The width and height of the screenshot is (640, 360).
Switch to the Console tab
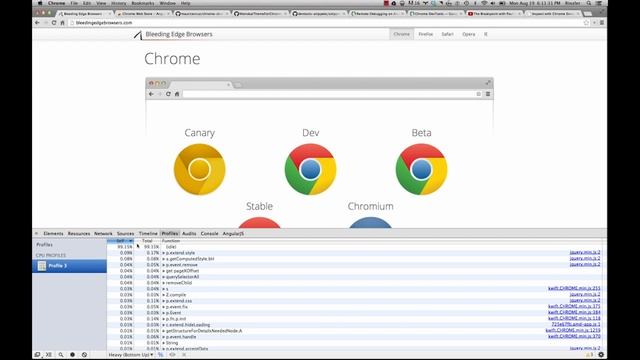pyautogui.click(x=209, y=233)
